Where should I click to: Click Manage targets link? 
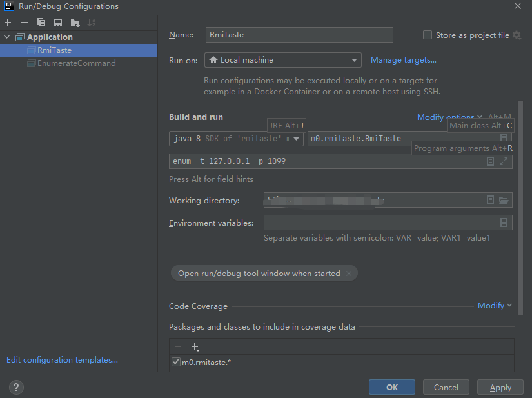coord(404,60)
